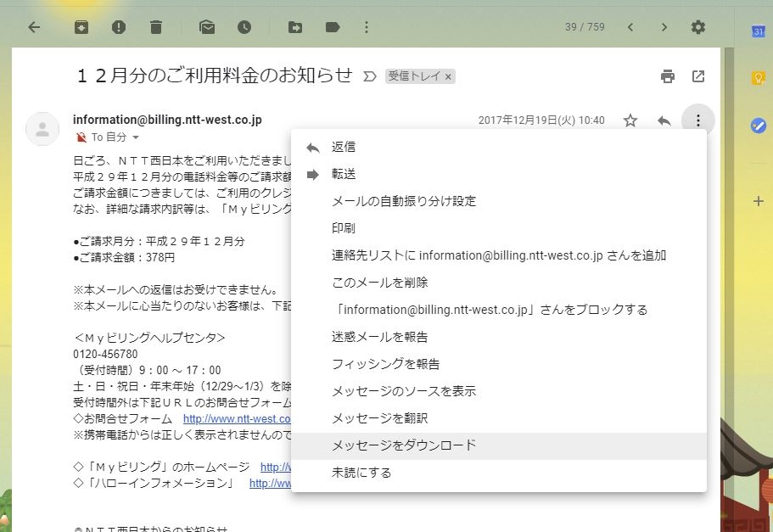Screen dimensions: 773x532
Task: Choose メールの自動振り分け設定
Action: click(x=498, y=201)
